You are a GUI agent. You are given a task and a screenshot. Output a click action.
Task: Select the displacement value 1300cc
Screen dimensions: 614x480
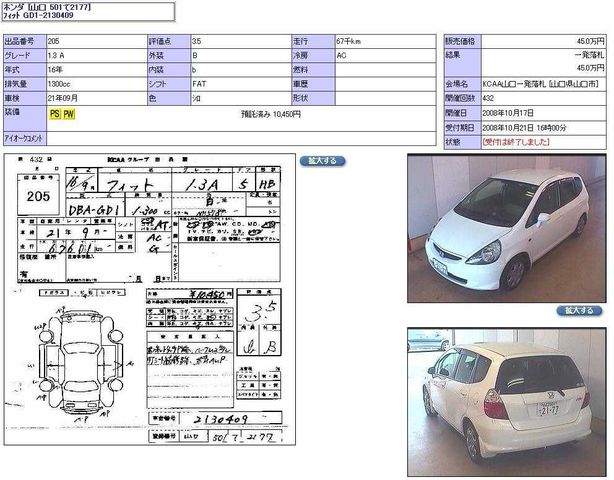[59, 84]
